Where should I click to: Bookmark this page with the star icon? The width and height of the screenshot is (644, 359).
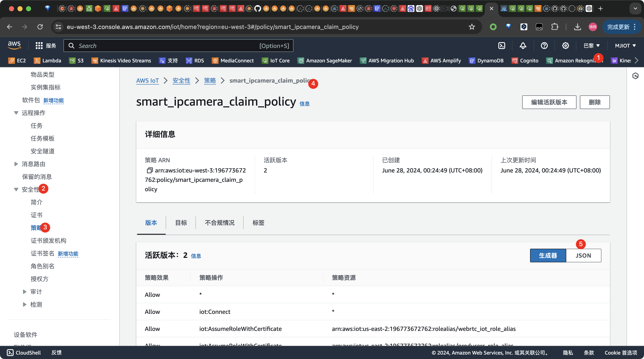tap(471, 27)
